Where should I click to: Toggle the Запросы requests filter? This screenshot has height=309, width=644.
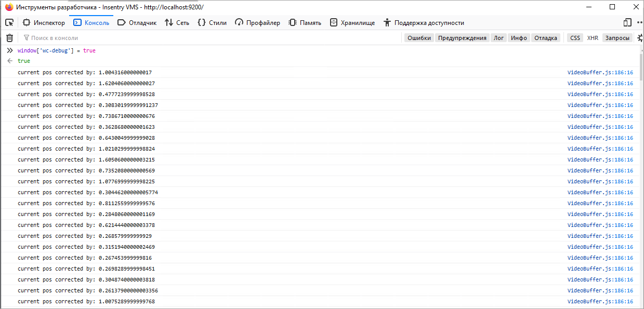pyautogui.click(x=617, y=38)
